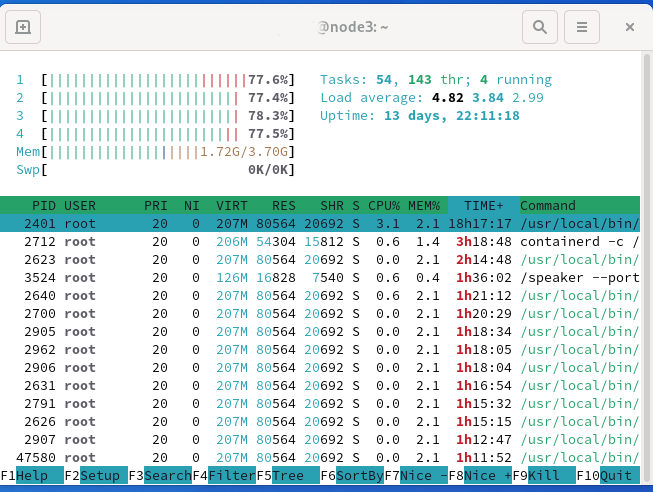Click F10 Quit in footer
This screenshot has height=492, width=653.
[x=608, y=475]
